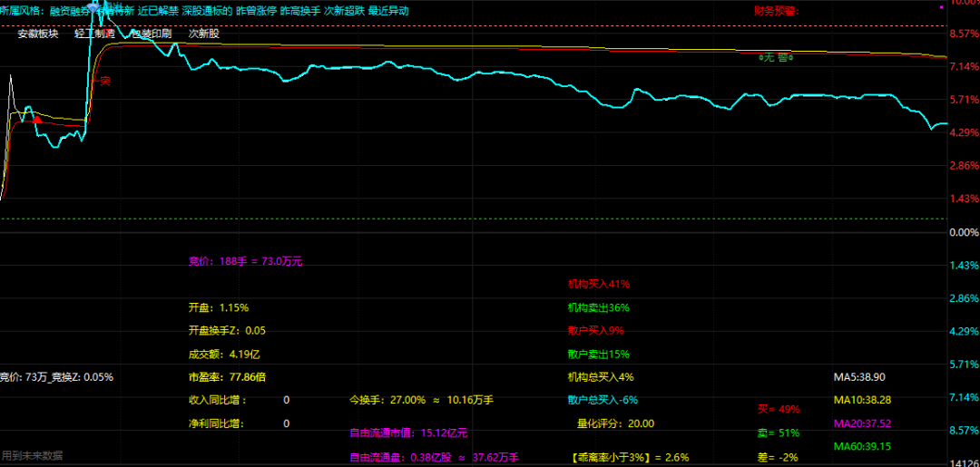
Task: Click the red 8.57% axis label
Action: (x=963, y=34)
